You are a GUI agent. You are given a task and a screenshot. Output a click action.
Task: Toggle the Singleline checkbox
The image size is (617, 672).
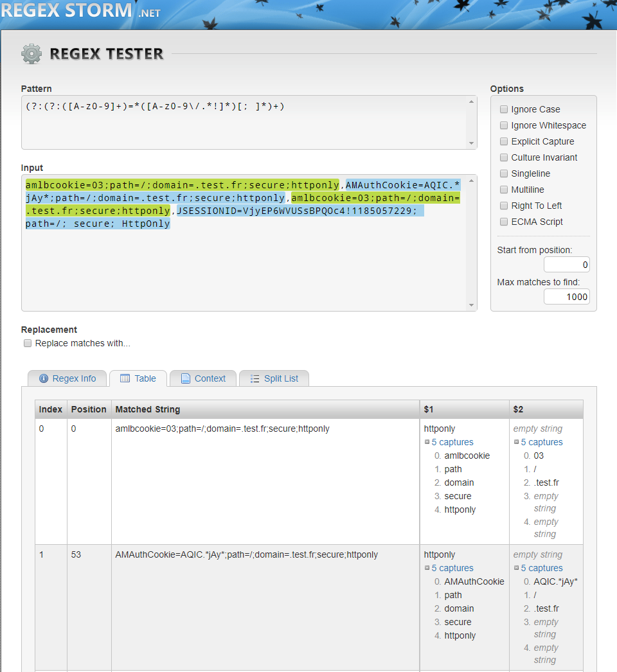(x=504, y=173)
